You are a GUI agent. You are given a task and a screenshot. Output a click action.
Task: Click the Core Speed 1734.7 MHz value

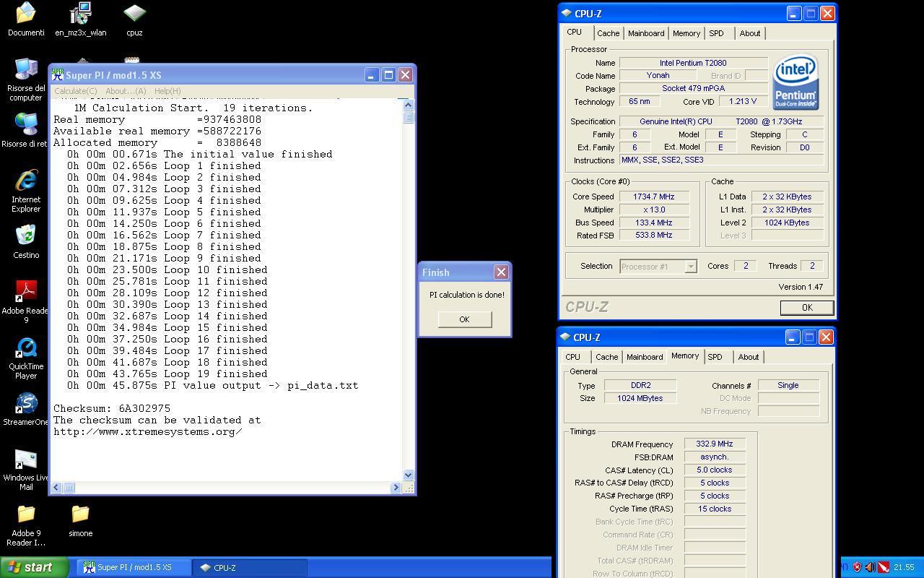pyautogui.click(x=653, y=197)
